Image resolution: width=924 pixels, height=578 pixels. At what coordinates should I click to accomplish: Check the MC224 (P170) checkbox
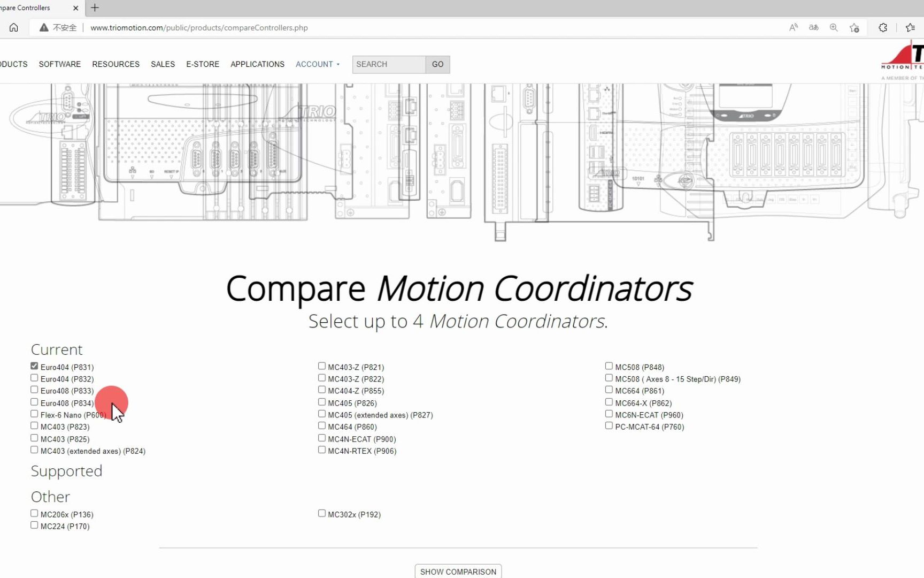[34, 525]
